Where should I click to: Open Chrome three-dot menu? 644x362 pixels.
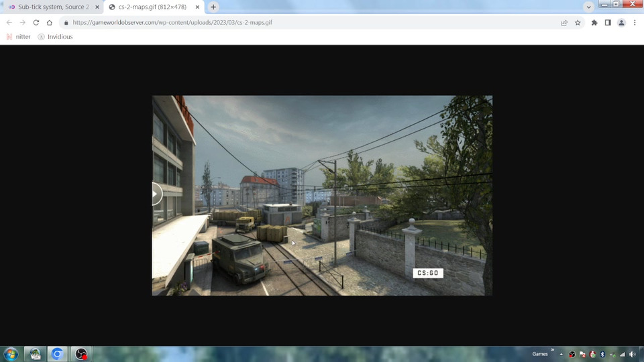[635, 23]
